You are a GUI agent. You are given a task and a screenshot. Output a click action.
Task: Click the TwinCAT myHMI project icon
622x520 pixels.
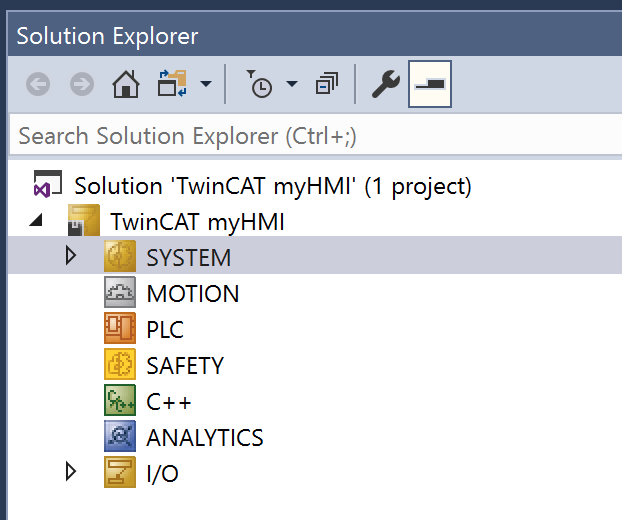pos(84,220)
